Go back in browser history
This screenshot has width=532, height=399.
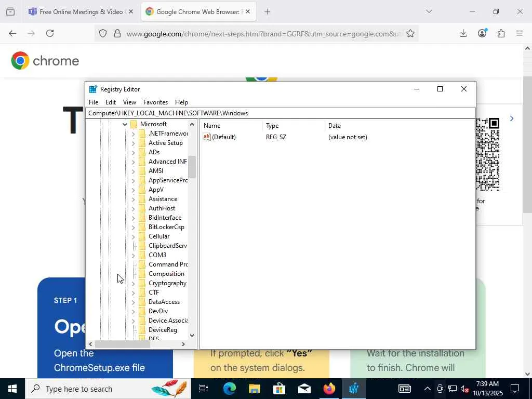pos(12,33)
